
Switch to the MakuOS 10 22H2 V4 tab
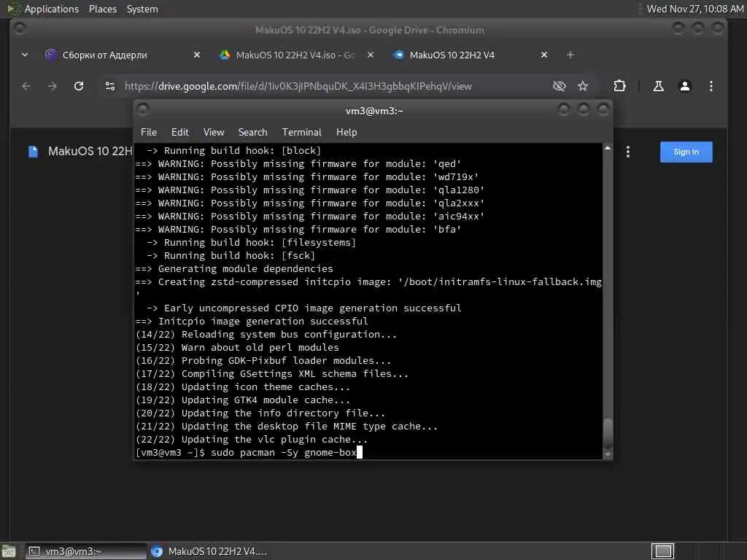(452, 55)
